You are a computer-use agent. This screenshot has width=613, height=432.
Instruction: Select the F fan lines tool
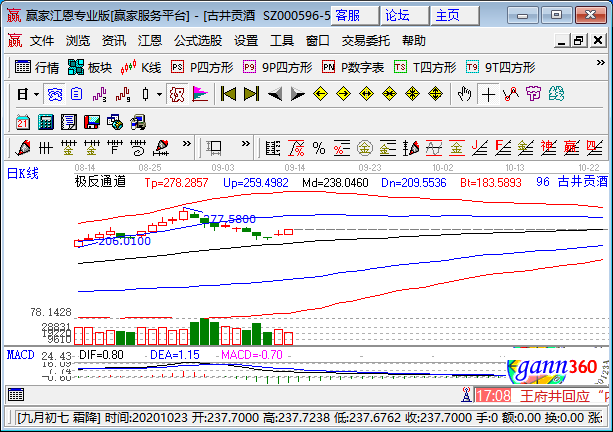coord(503,148)
